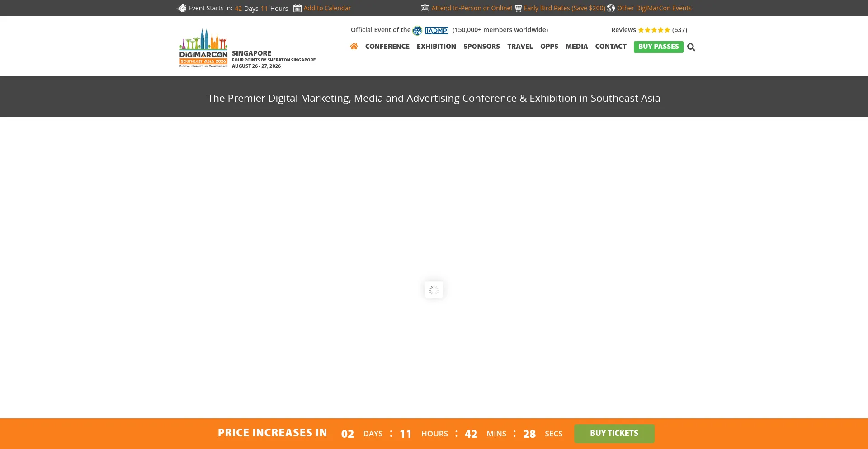Open the OPPS menu
Screen dimensions: 868x449
pos(549,47)
